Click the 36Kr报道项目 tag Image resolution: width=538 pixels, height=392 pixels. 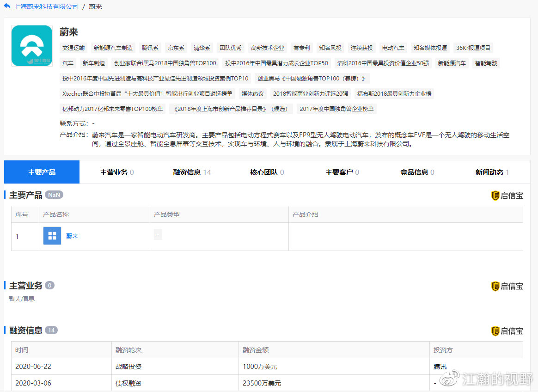tap(473, 48)
